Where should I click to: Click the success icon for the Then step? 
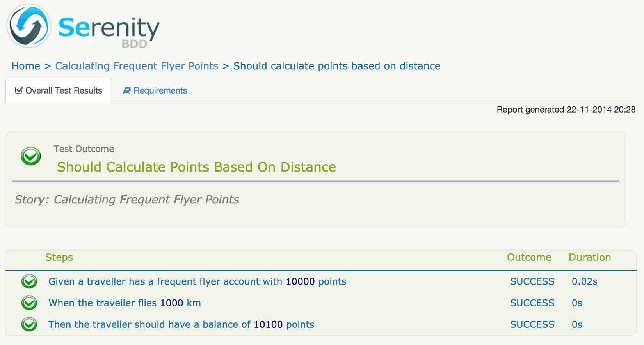click(x=29, y=324)
